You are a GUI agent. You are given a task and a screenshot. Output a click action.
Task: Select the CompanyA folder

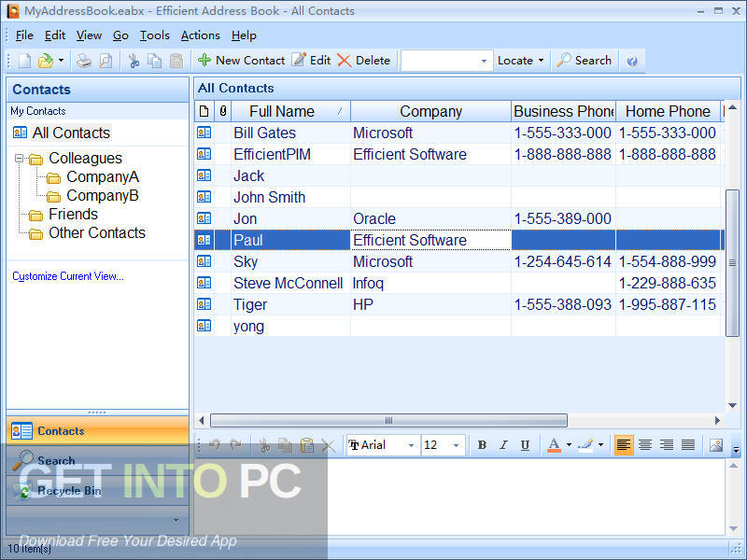pyautogui.click(x=103, y=176)
